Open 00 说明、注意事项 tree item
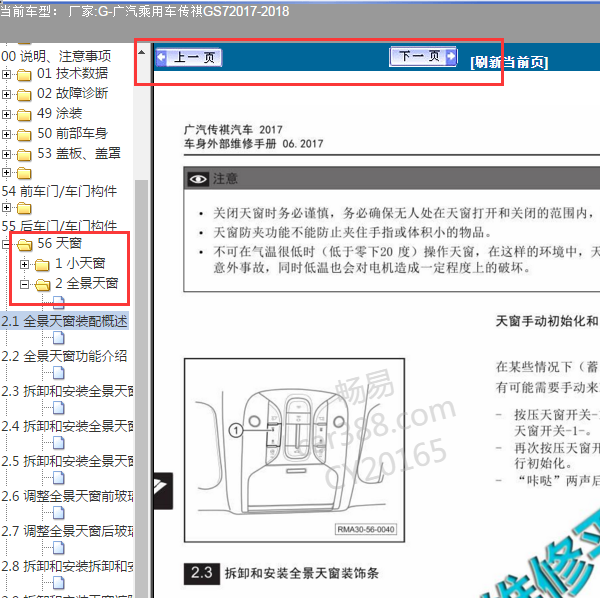The image size is (600, 598). (x=56, y=56)
